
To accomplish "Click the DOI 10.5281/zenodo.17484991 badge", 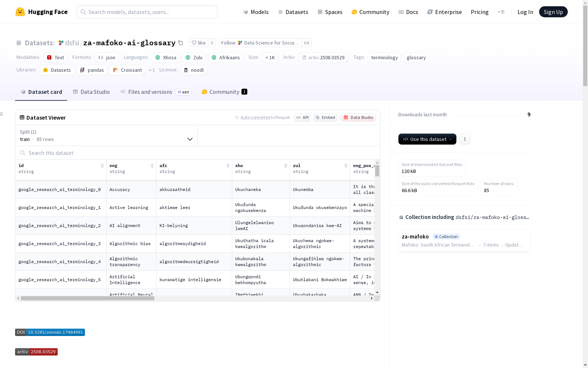I will point(50,332).
